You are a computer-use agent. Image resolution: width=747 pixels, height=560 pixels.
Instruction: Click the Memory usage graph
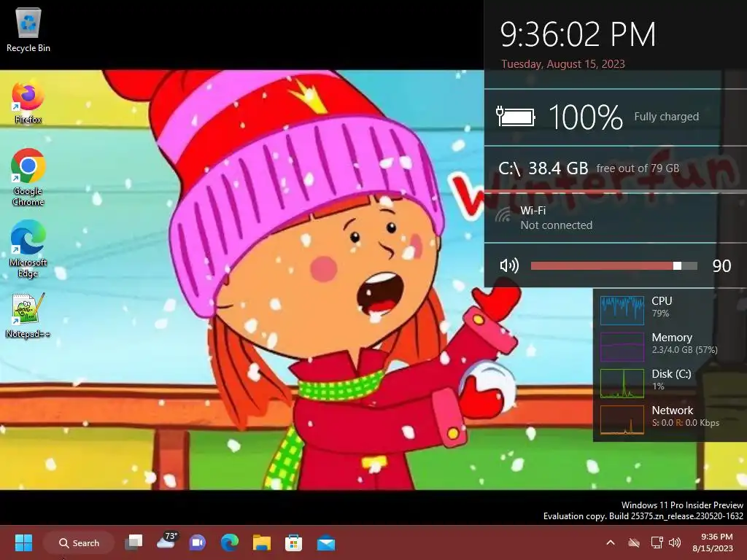point(622,346)
